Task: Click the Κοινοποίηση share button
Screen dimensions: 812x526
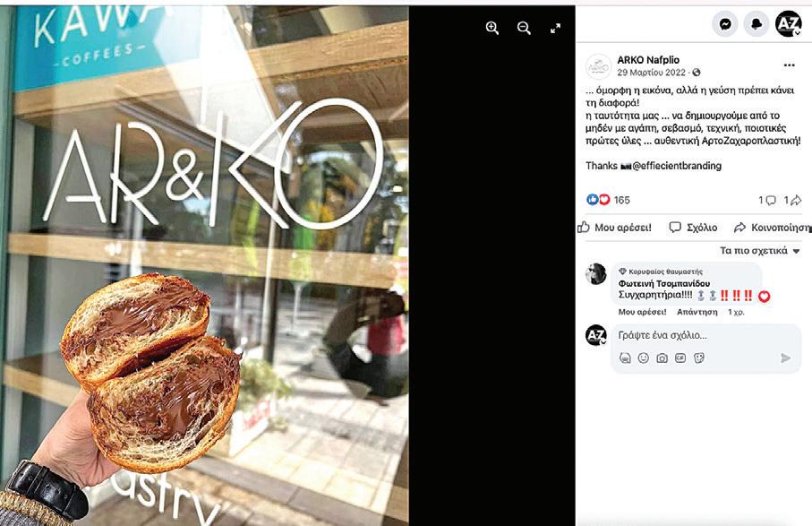Action: [772, 227]
